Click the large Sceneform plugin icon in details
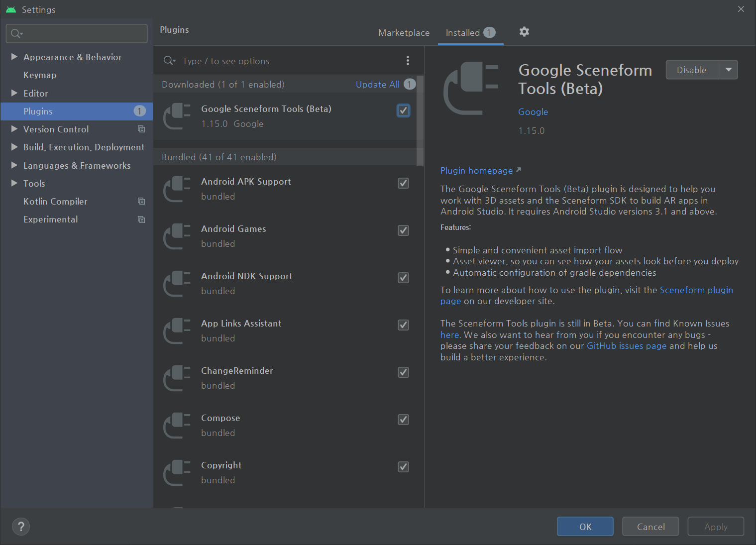 click(471, 88)
